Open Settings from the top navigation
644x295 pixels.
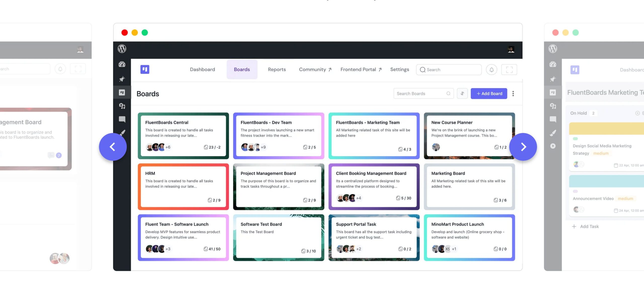[400, 69]
